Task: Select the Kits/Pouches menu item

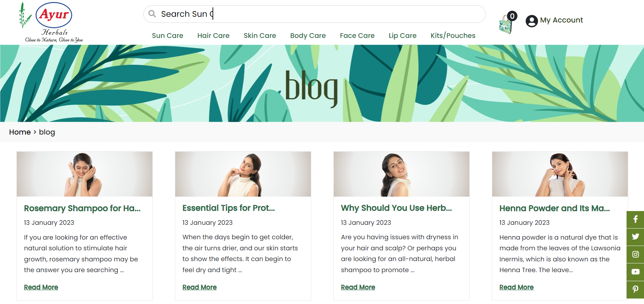Action: [x=453, y=36]
